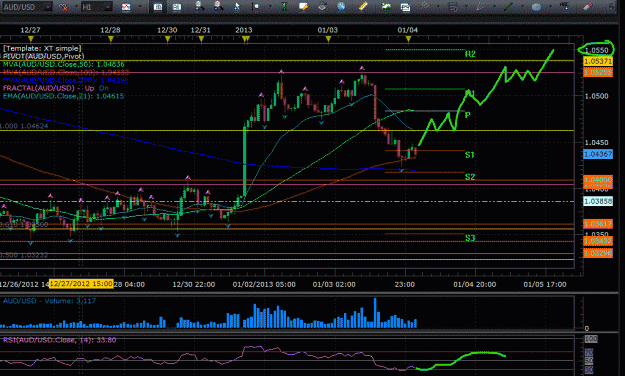The width and height of the screenshot is (625, 376).
Task: Click the 01/03 session marker triangle
Action: click(328, 39)
